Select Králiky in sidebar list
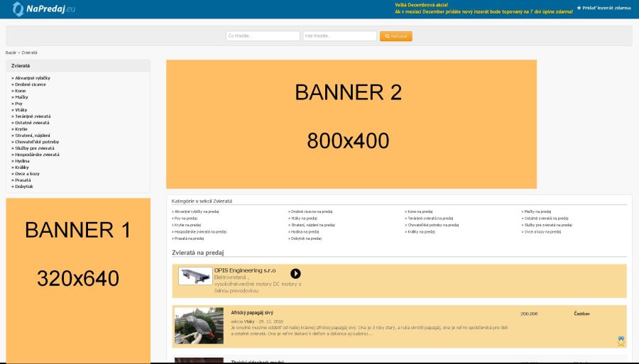The width and height of the screenshot is (639, 364). 22,167
